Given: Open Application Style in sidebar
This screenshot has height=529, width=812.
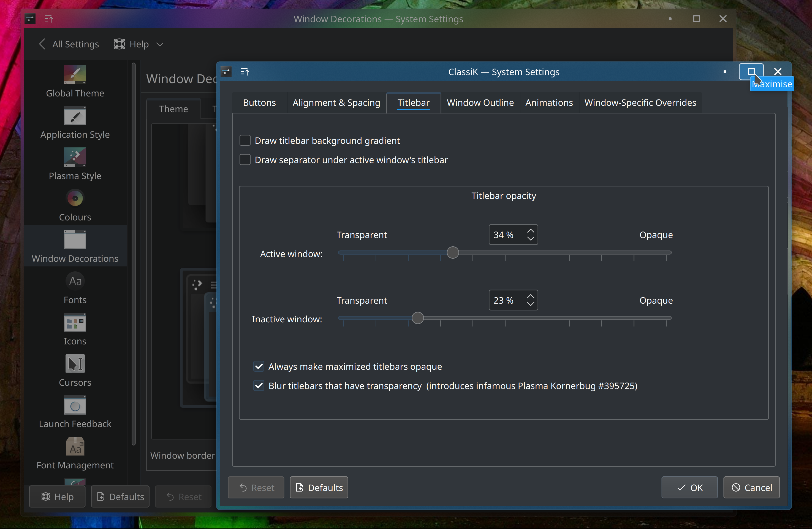Looking at the screenshot, I should click(75, 123).
